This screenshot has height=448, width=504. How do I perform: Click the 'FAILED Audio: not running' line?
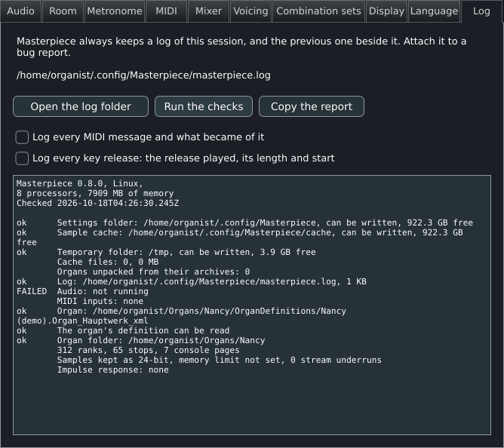tap(82, 291)
